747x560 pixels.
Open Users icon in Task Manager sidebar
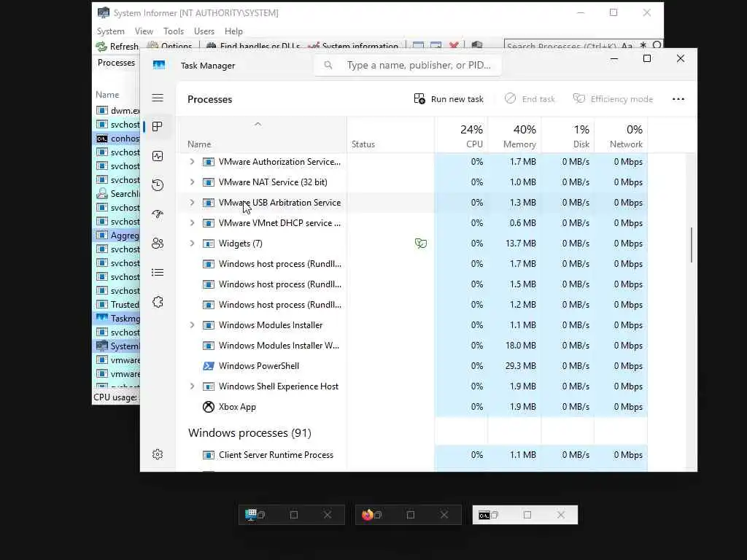pyautogui.click(x=158, y=244)
